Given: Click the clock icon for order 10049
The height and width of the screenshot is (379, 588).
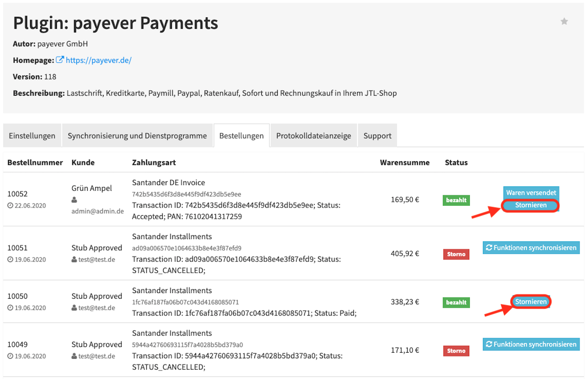Looking at the screenshot, I should click(x=10, y=356).
